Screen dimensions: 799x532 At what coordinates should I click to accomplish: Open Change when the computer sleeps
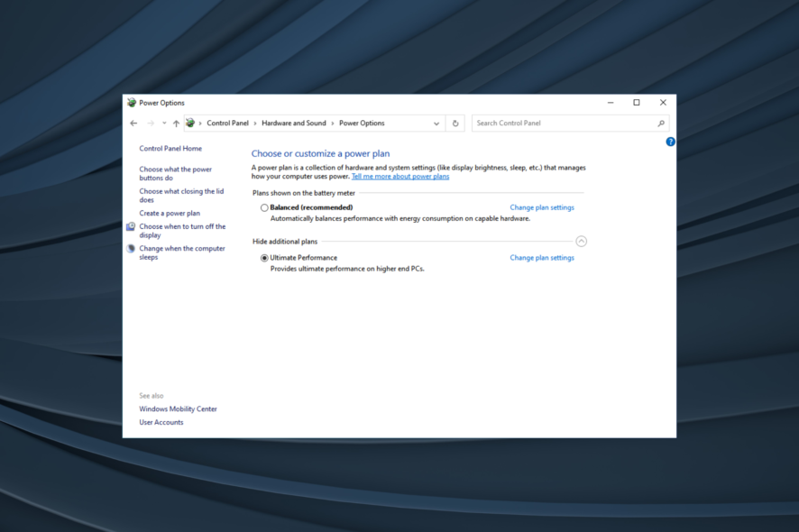pos(182,252)
